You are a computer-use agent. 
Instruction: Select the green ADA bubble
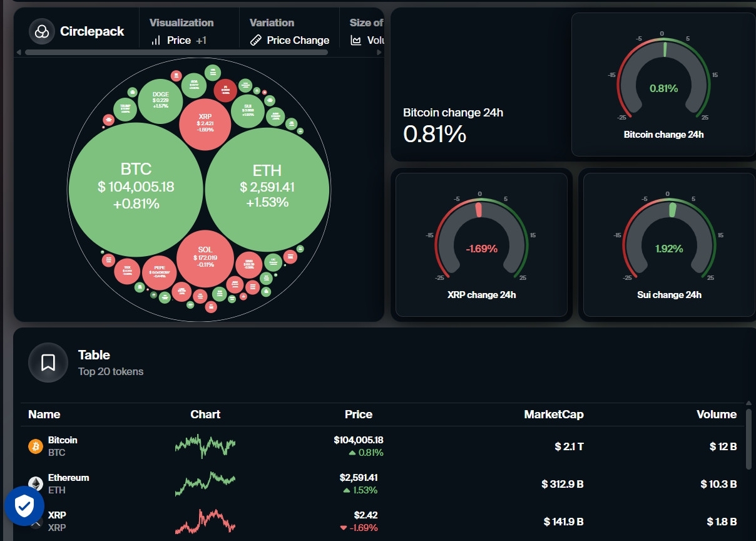click(x=194, y=85)
